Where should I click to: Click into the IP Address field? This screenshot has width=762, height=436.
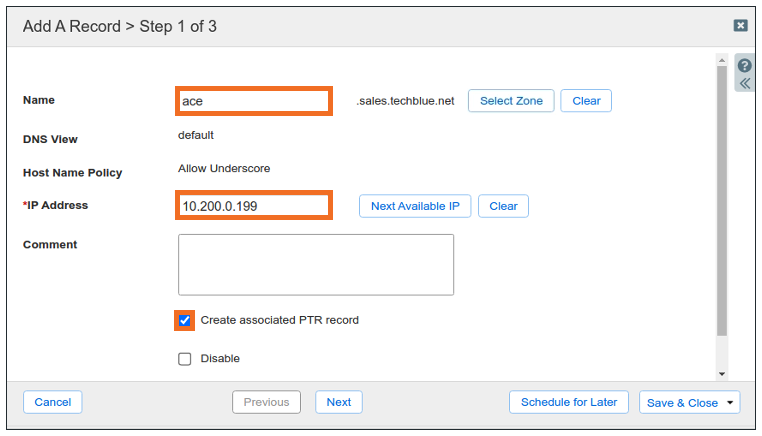pyautogui.click(x=253, y=206)
